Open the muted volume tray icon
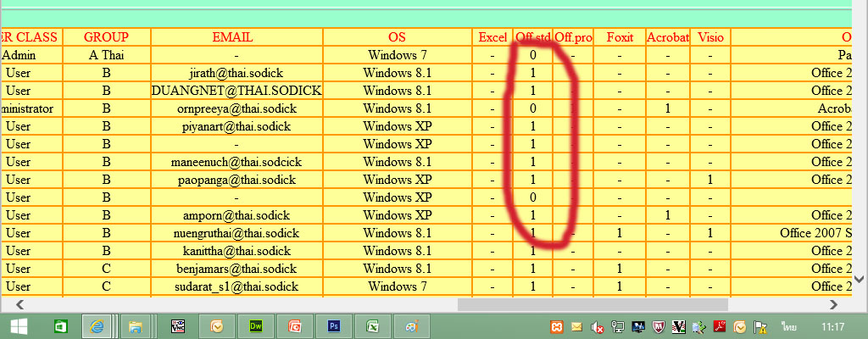The height and width of the screenshot is (339, 868). 598,327
